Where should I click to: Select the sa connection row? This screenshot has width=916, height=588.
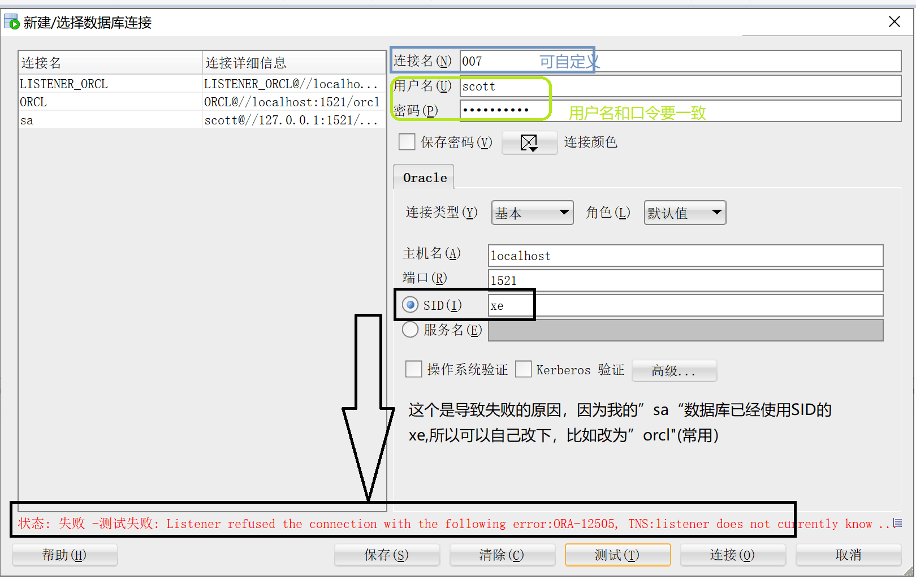click(x=202, y=120)
